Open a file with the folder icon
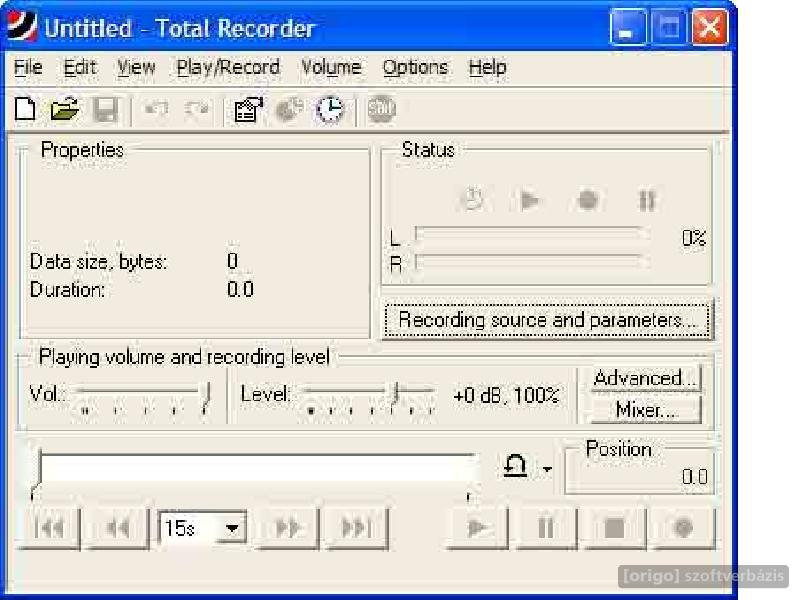Viewport: 800px width, 600px height. 65,109
